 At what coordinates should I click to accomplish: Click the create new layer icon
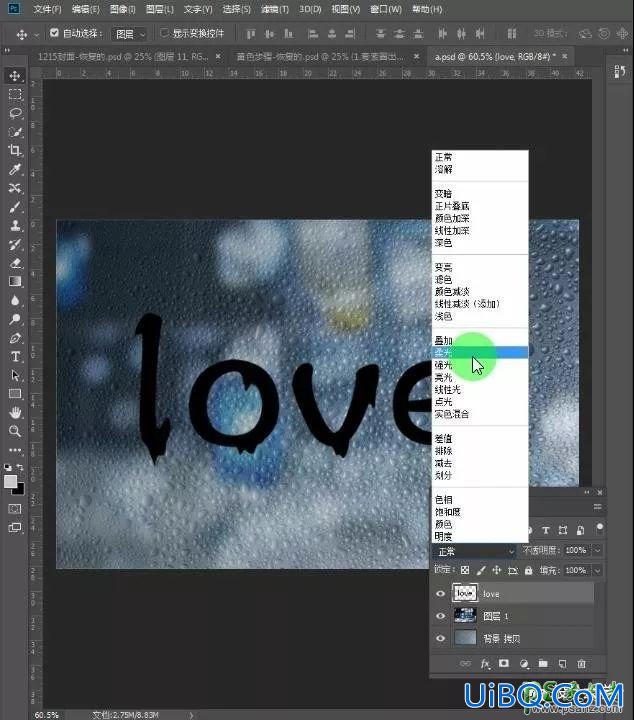coord(562,664)
